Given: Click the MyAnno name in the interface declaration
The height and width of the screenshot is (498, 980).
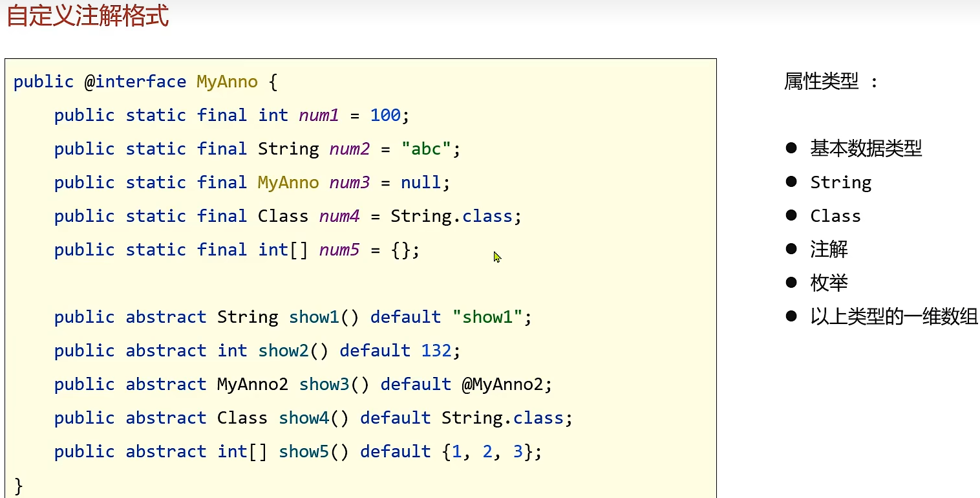Looking at the screenshot, I should point(227,81).
